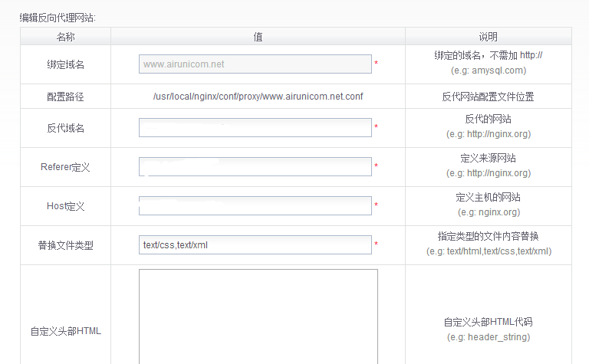Click the 说明 column header
The image size is (589, 364).
coord(488,37)
